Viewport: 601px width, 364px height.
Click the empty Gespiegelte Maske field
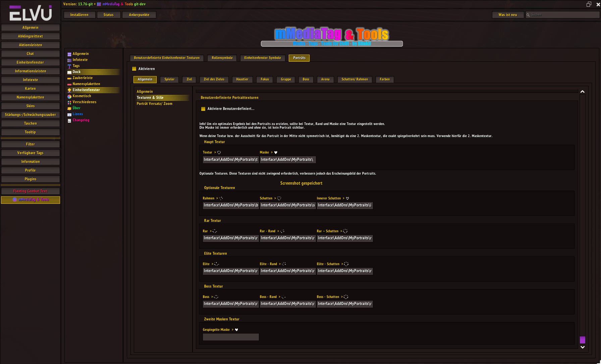pos(231,337)
